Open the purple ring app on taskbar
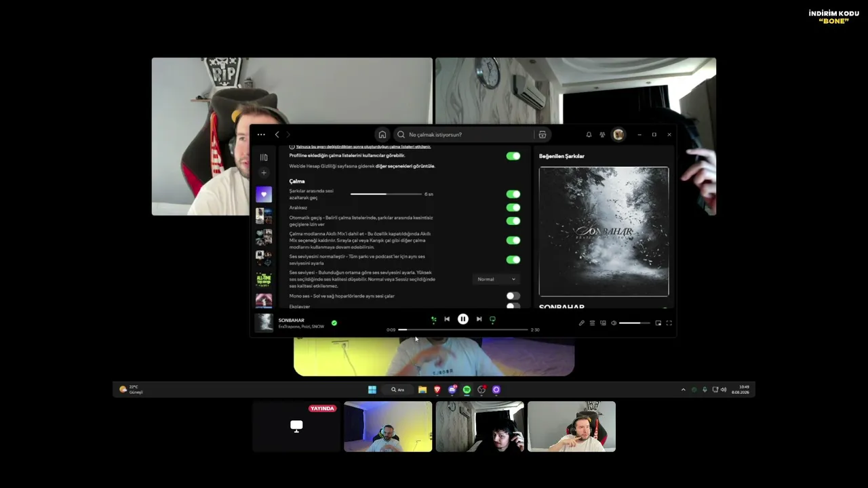868x488 pixels. [496, 390]
